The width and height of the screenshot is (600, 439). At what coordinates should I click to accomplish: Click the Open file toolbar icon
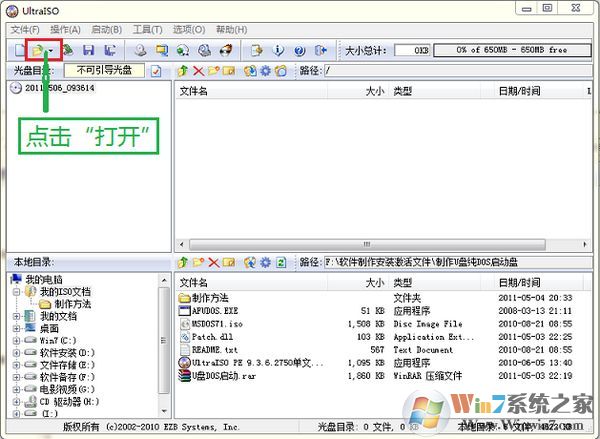[x=36, y=49]
